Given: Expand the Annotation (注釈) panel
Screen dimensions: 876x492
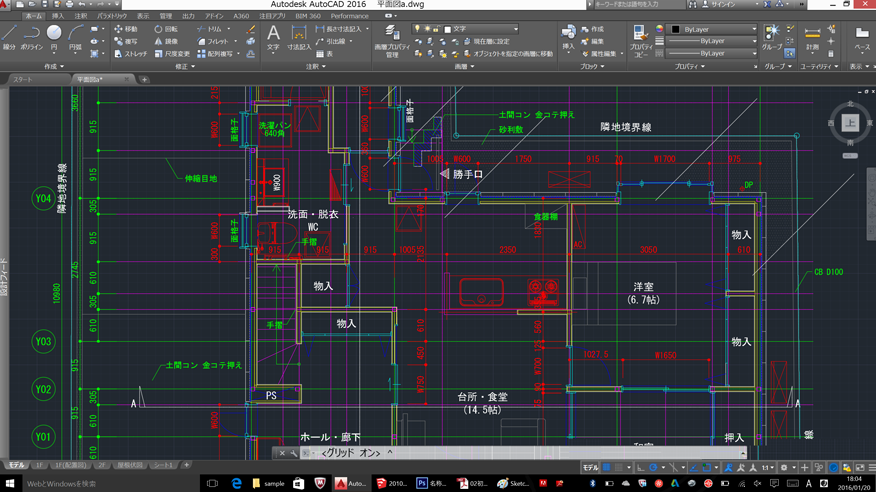Looking at the screenshot, I should (316, 66).
